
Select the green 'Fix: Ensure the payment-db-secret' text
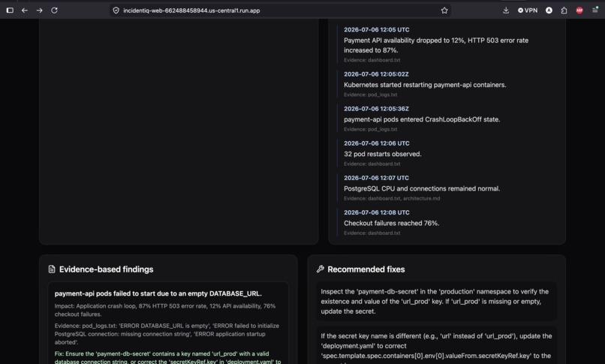(167, 357)
